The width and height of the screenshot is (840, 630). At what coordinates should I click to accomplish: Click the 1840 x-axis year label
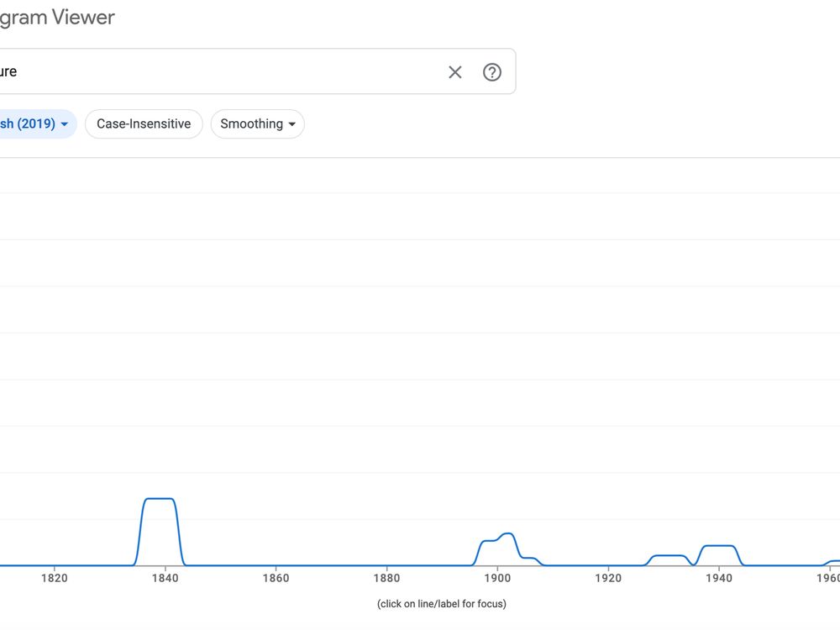165,578
